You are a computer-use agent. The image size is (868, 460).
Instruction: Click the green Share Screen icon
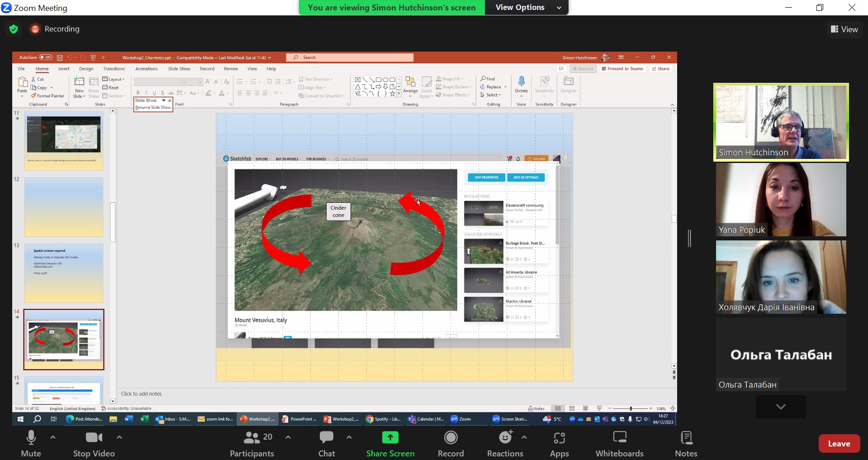(390, 437)
